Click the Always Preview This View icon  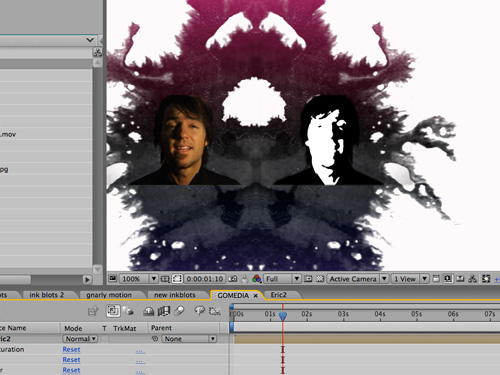113,278
